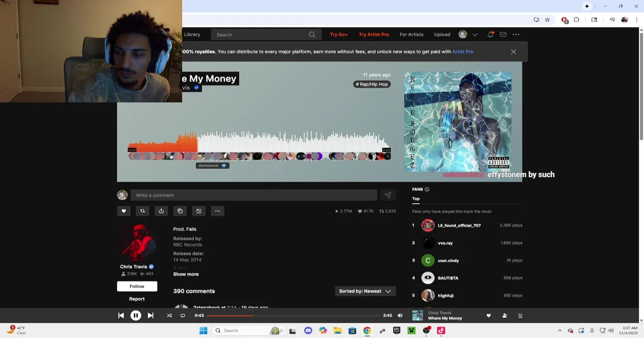Report the track

coord(137,299)
